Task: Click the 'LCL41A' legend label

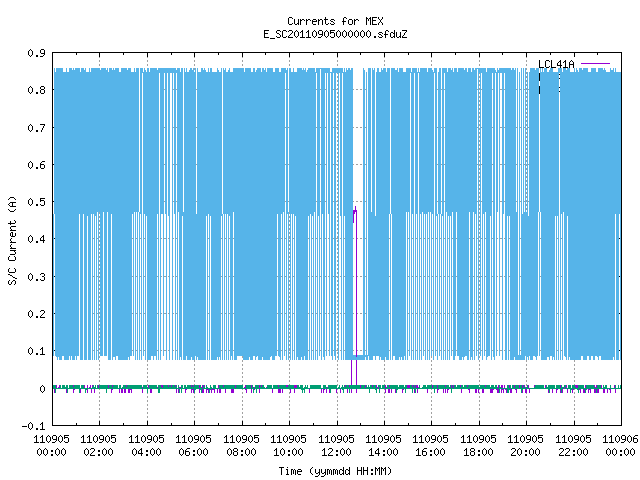Action: [x=556, y=64]
